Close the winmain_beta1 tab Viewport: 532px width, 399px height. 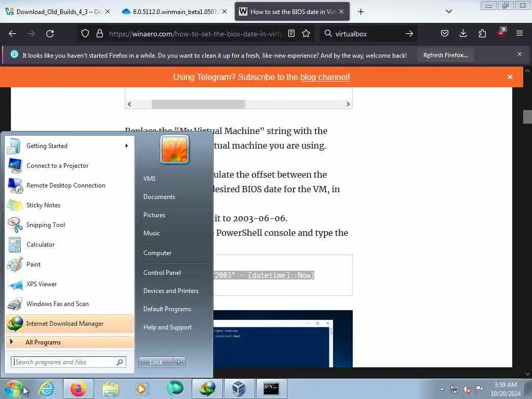pos(224,11)
